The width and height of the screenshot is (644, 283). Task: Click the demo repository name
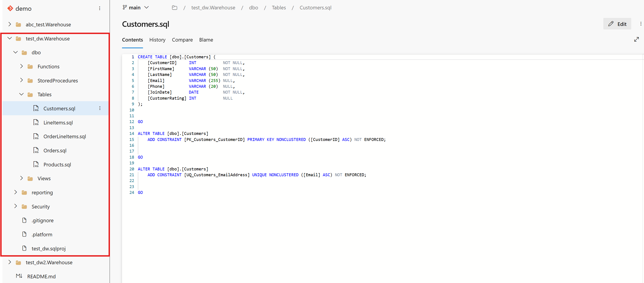click(23, 9)
